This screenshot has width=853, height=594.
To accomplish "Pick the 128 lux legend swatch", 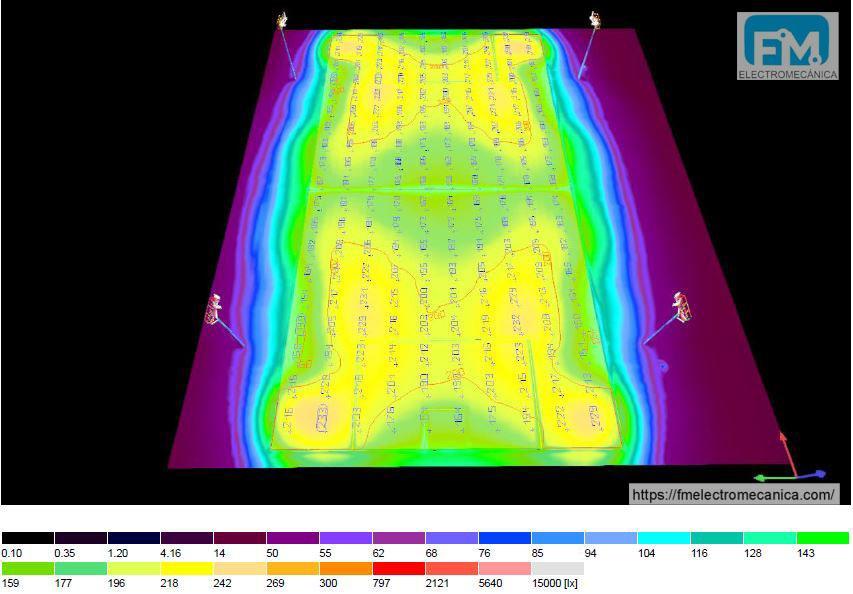I will pos(770,538).
